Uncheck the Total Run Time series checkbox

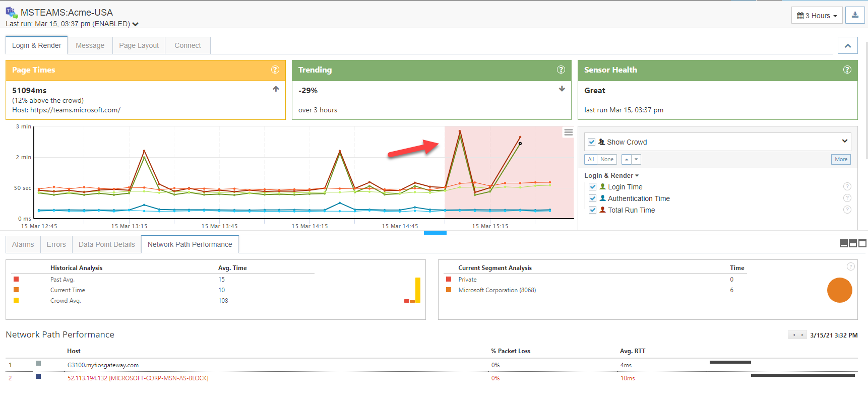(593, 210)
